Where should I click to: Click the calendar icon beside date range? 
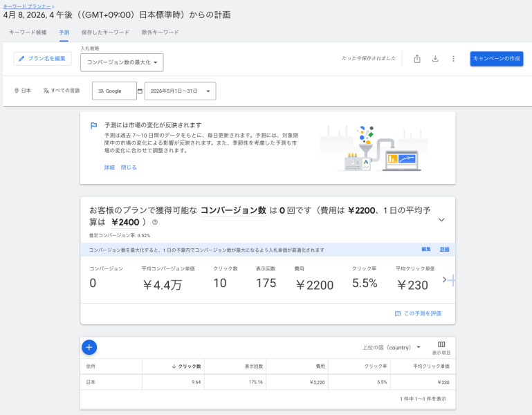[x=140, y=91]
